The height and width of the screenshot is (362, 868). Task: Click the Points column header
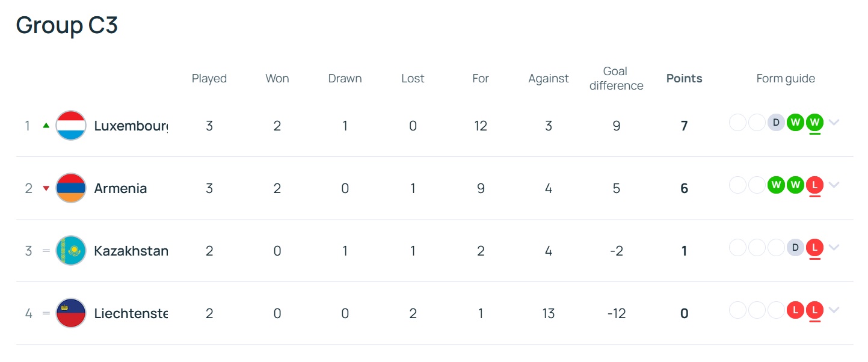[684, 78]
